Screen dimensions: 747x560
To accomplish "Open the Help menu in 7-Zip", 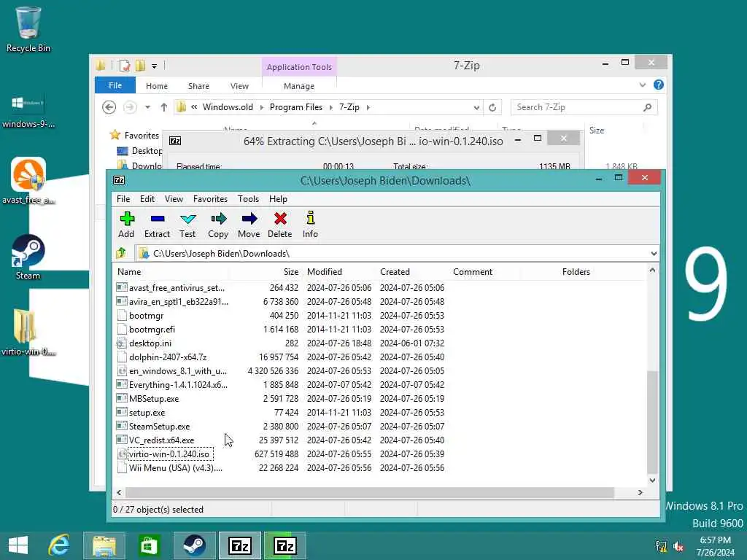I will (x=278, y=198).
